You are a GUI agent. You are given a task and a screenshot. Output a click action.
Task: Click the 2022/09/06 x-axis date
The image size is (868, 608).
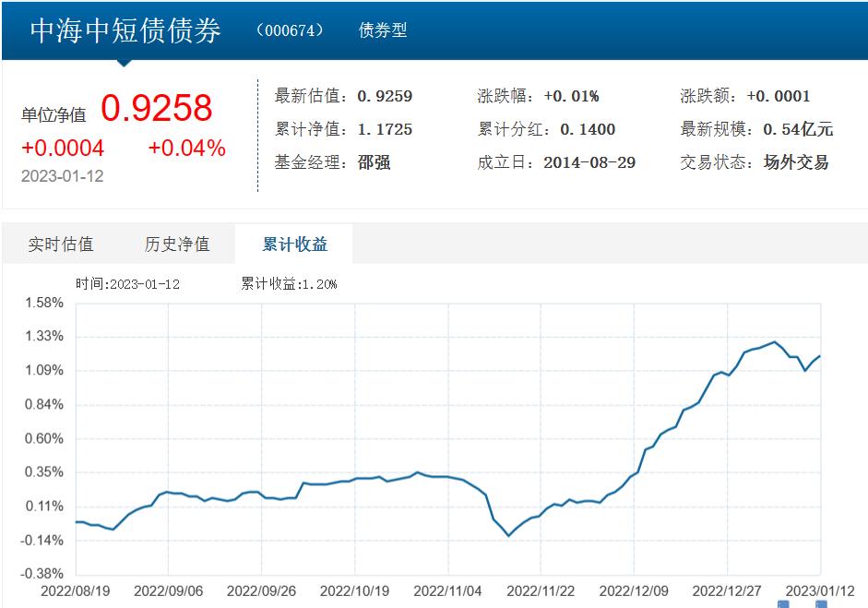coord(168,590)
